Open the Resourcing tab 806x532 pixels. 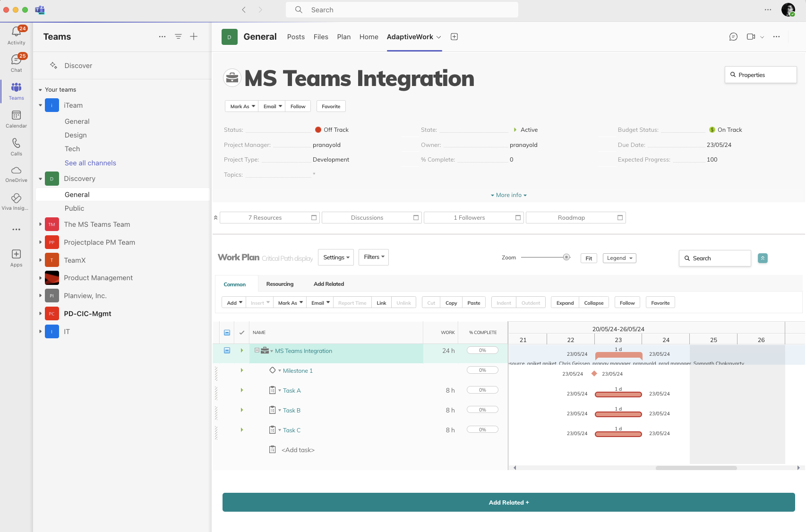[280, 284]
